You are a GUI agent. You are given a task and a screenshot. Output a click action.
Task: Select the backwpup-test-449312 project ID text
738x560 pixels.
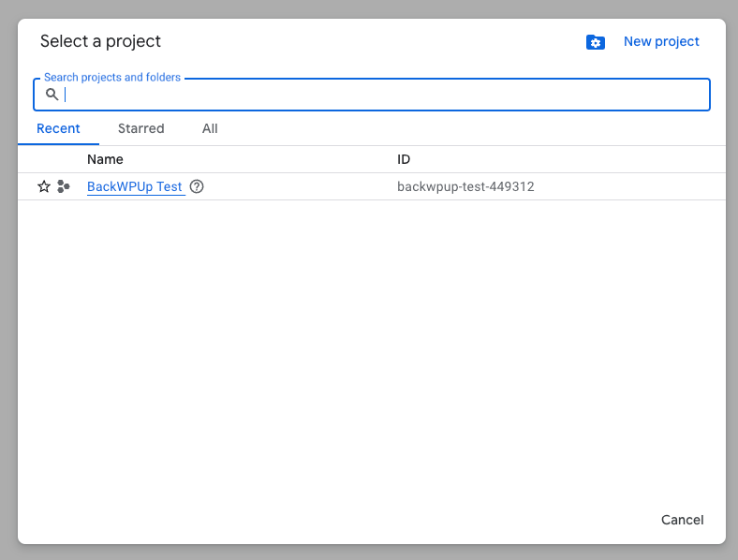coord(465,186)
